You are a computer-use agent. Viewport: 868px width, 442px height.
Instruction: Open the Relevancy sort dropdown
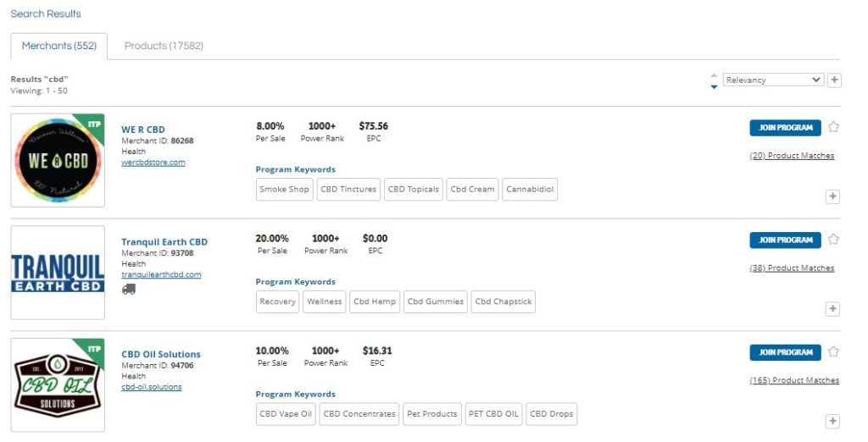tap(772, 80)
